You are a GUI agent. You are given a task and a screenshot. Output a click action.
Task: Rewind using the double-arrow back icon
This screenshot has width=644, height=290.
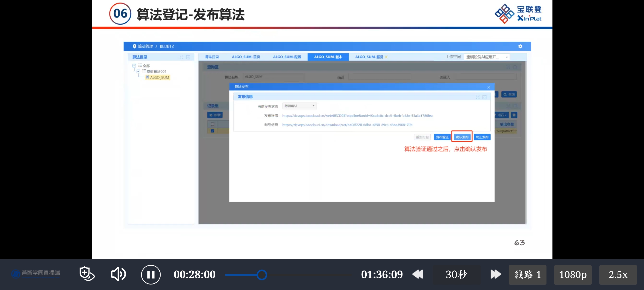coord(417,274)
